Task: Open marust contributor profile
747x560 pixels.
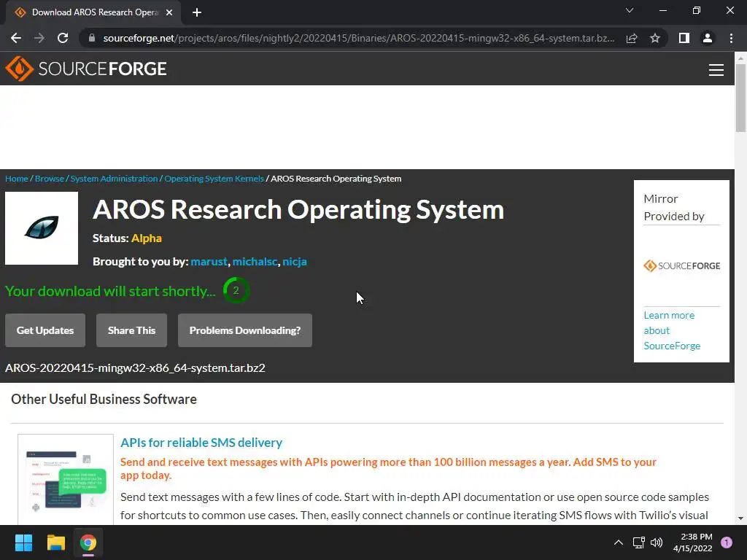Action: (x=209, y=262)
